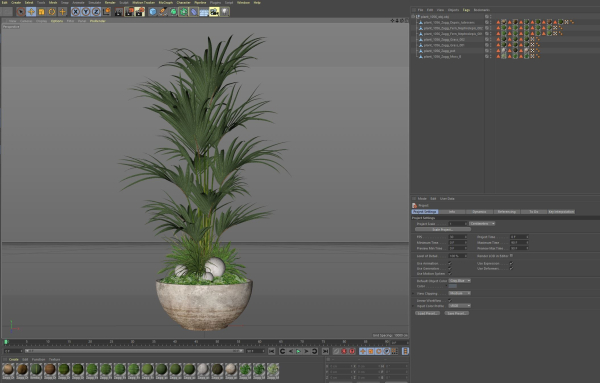Go to start of animation button
The height and width of the screenshot is (383, 600).
click(x=271, y=351)
